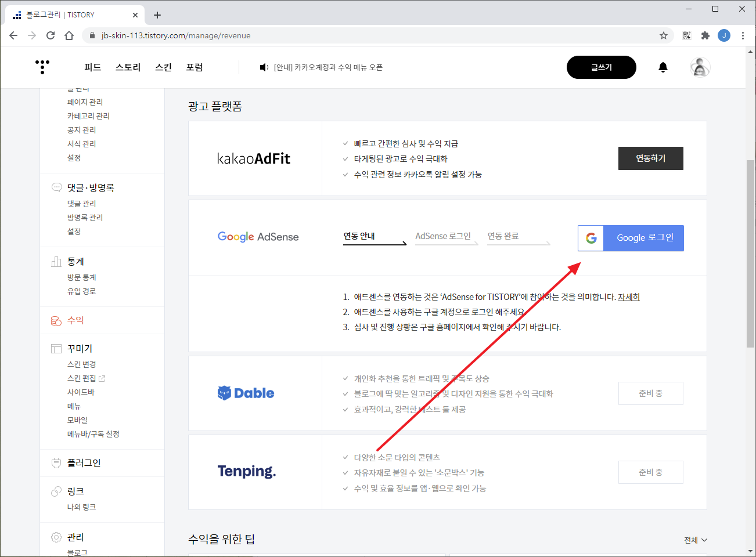756x557 pixels.
Task: Click the link chain icon
Action: (56, 491)
